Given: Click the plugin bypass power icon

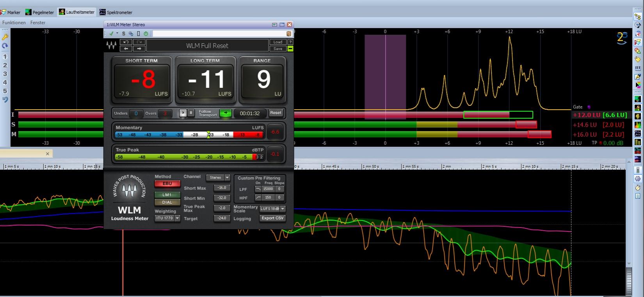Looking at the screenshot, I should (x=146, y=34).
